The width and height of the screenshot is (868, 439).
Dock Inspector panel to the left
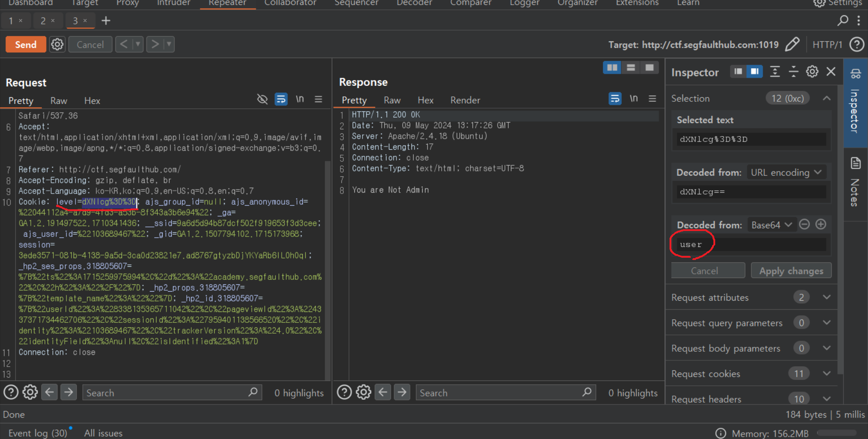[x=738, y=71]
